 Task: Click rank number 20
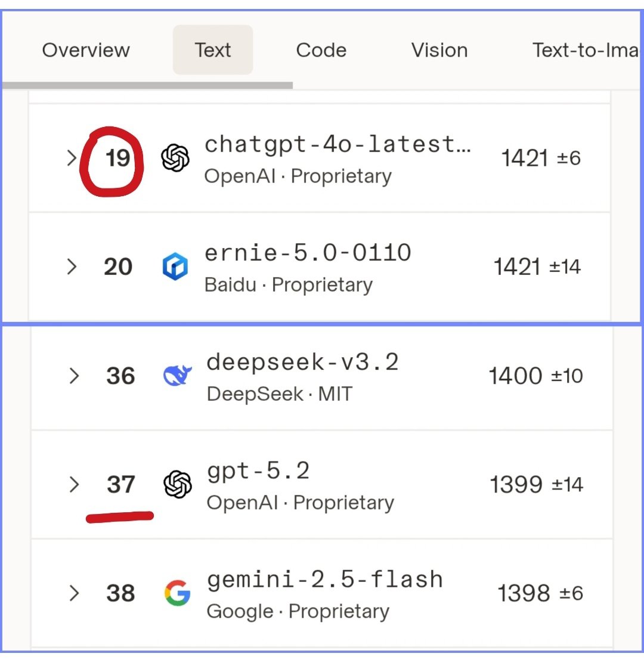118,267
